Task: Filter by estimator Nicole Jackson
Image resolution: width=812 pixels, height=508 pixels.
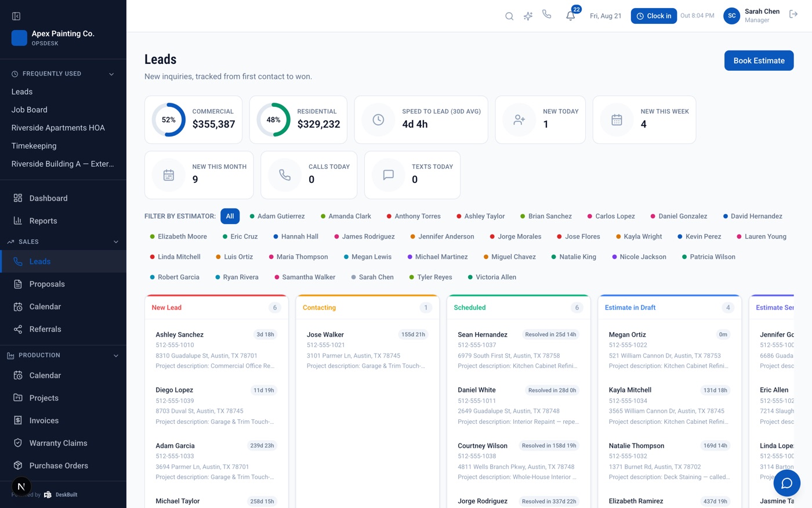Action: (x=639, y=257)
